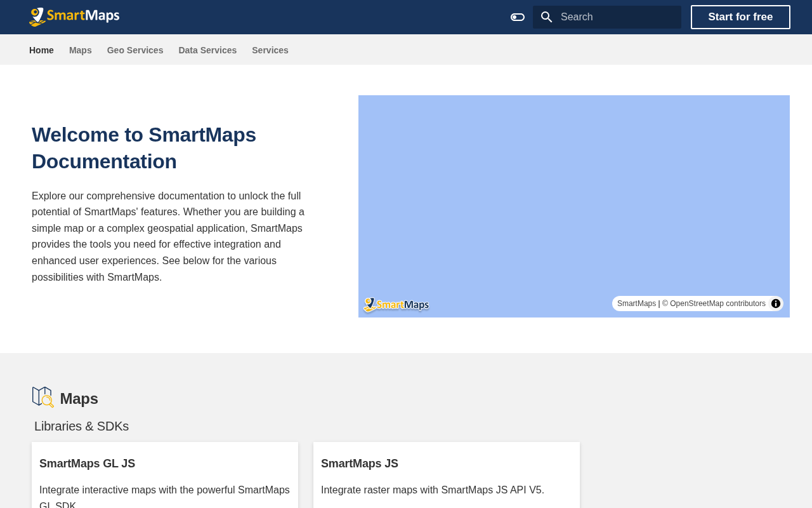Toggle the dark mode switch

[x=518, y=17]
